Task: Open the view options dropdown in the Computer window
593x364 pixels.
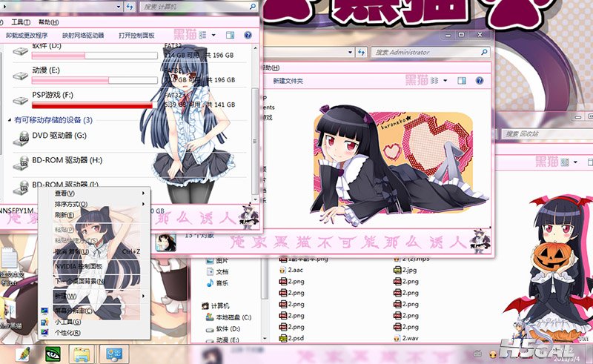Action: 213,35
